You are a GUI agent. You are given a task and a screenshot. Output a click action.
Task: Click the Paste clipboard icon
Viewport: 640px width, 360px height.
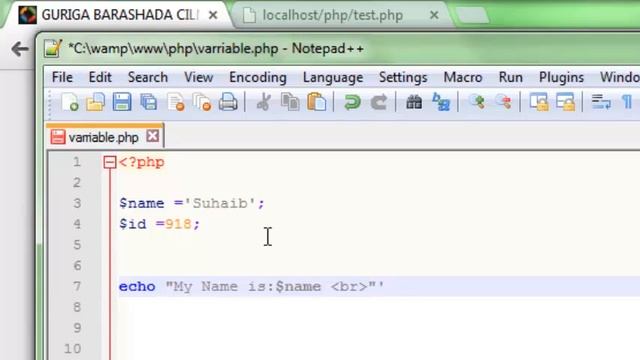tap(317, 102)
